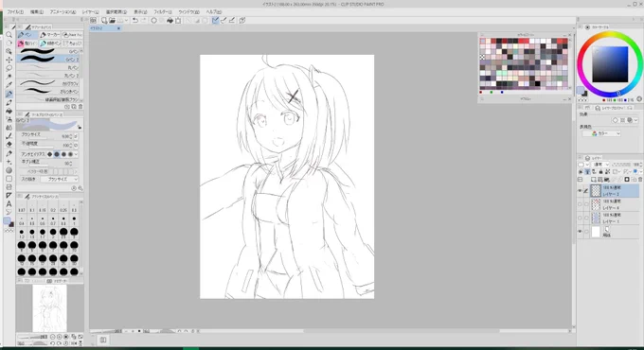Screen dimensions: 644x350
Task: Open the Filter menu
Action: [163, 12]
